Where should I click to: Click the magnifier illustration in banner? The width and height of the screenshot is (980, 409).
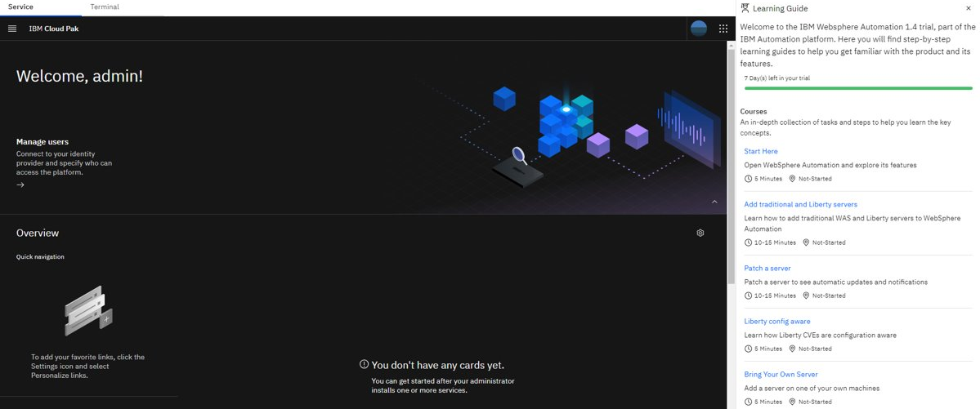(519, 155)
